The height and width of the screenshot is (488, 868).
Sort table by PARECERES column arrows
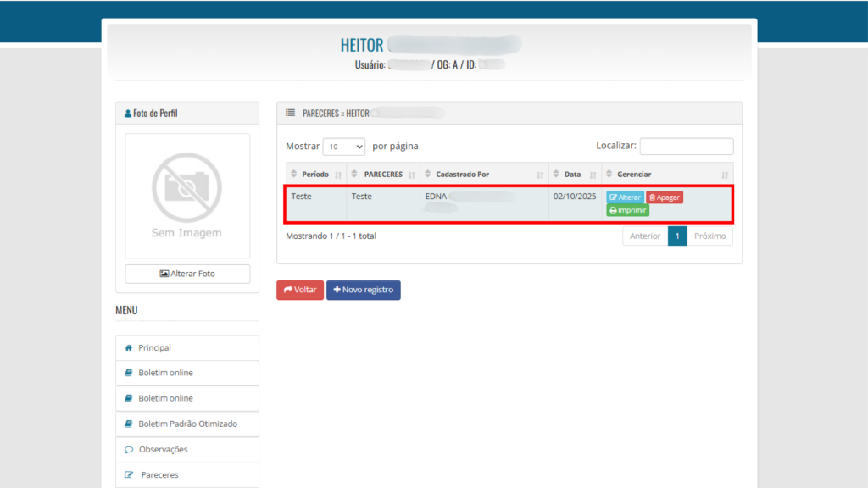[x=412, y=175]
